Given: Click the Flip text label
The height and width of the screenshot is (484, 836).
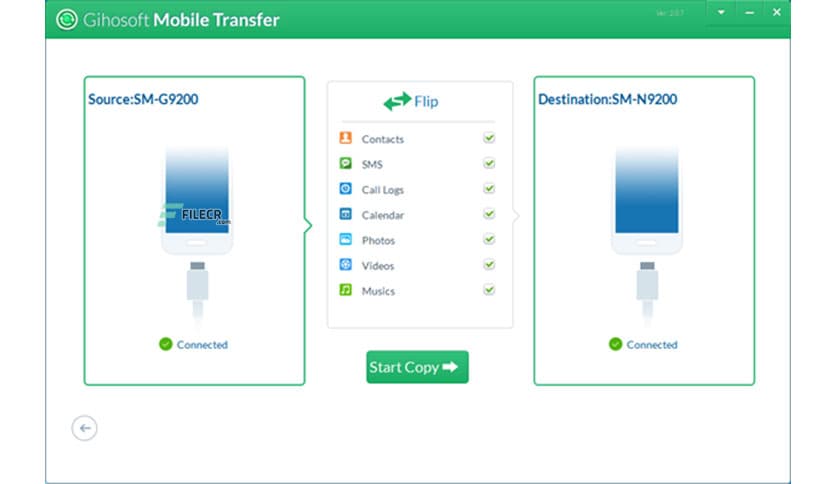Looking at the screenshot, I should coord(426,101).
